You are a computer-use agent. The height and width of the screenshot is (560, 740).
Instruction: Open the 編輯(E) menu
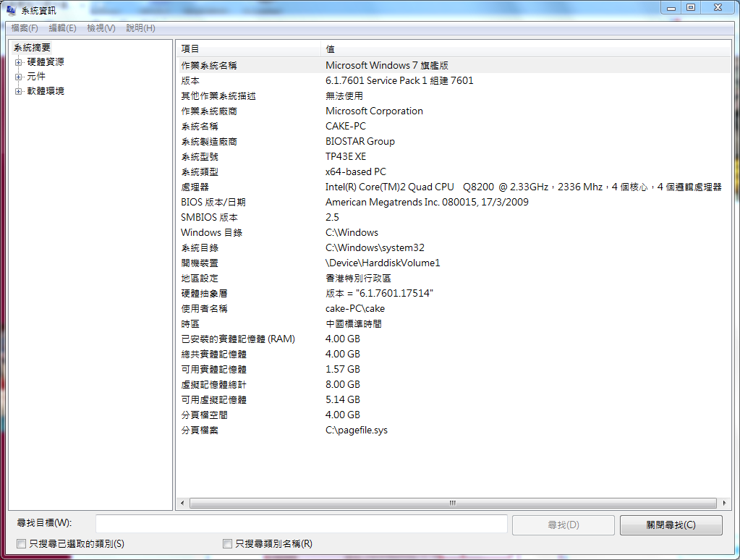[63, 28]
